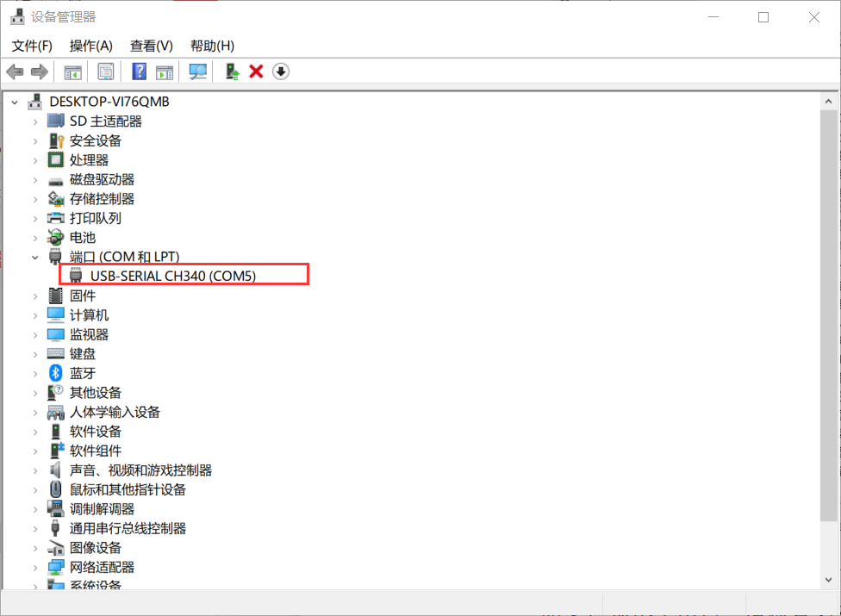The height and width of the screenshot is (616, 841).
Task: Expand the 网络适配器 device category
Action: tap(35, 566)
